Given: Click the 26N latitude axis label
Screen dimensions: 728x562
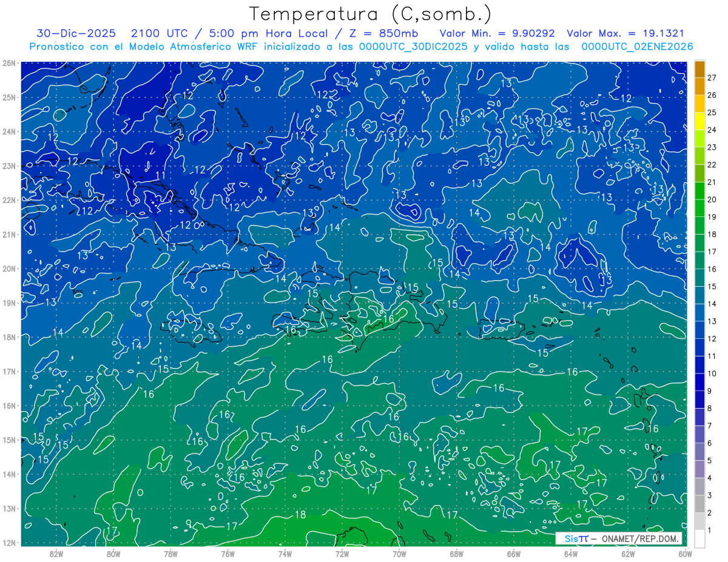Looking at the screenshot, I should click(8, 63).
